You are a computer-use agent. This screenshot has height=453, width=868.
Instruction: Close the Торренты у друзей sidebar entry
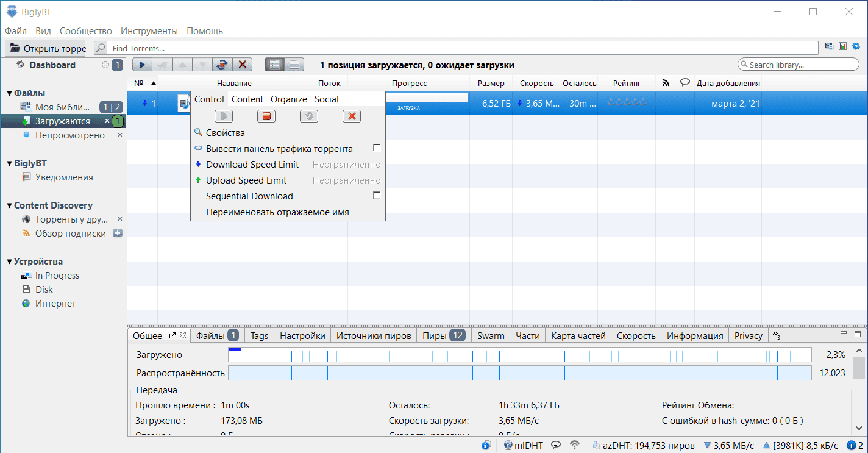119,219
